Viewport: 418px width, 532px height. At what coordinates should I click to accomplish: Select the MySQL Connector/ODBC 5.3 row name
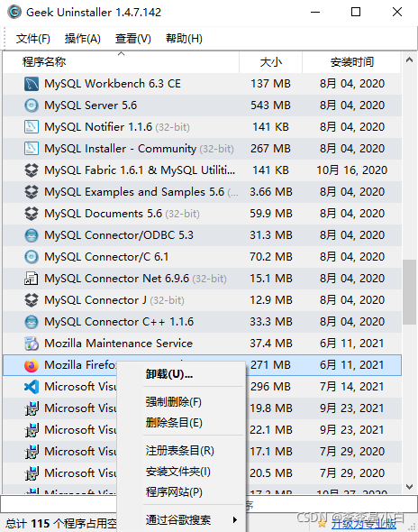pos(119,235)
